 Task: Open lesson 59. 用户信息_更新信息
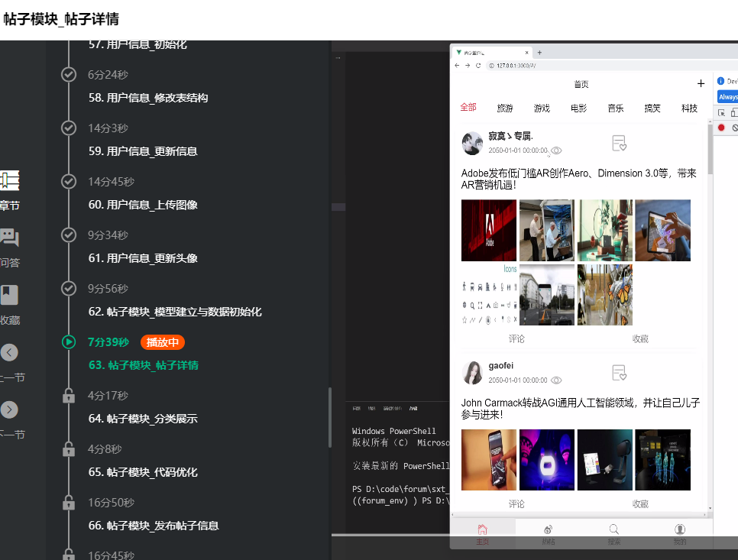tap(143, 151)
